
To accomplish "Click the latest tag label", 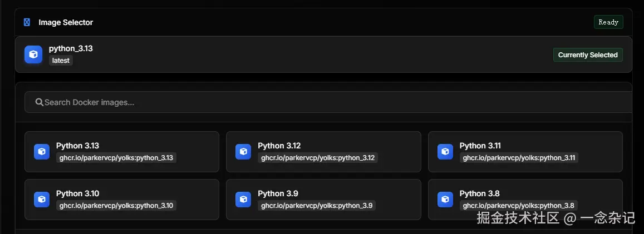I will pyautogui.click(x=61, y=60).
